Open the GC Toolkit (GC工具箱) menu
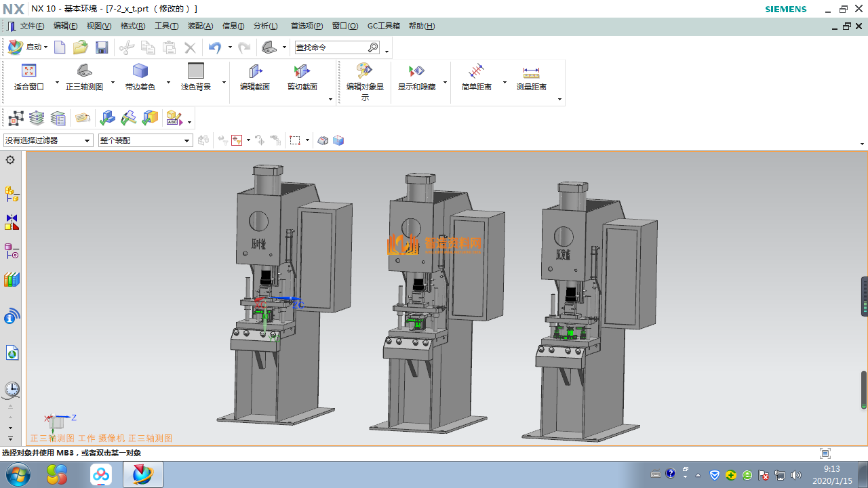The width and height of the screenshot is (868, 488). click(x=383, y=26)
